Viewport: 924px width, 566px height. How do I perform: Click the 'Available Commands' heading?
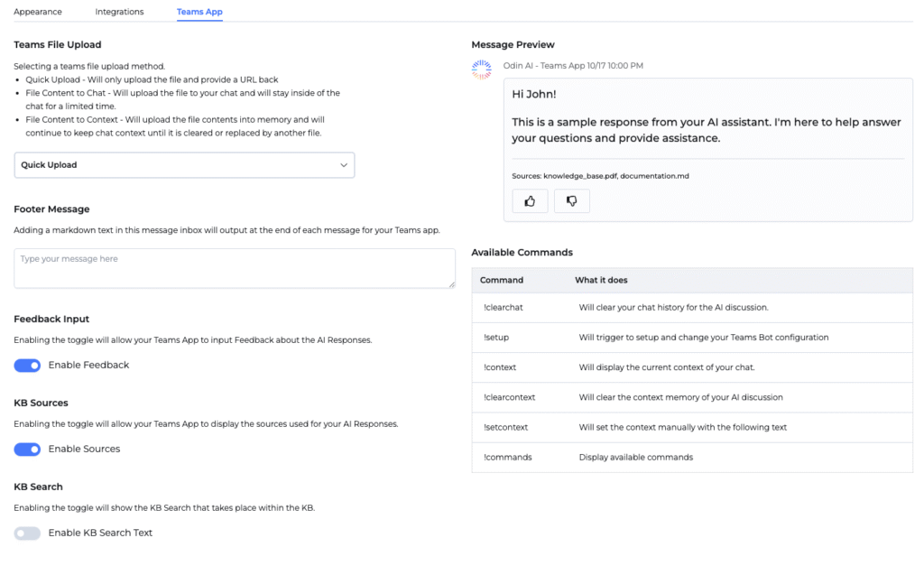(x=522, y=253)
